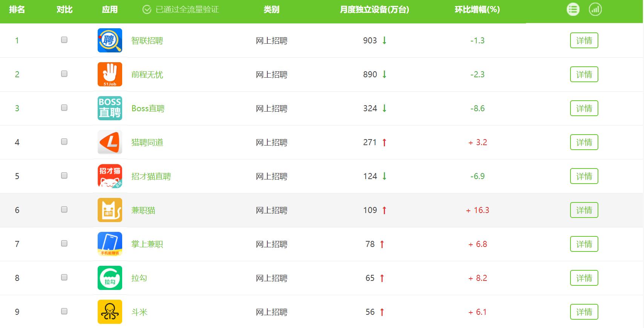Check the compare box for 招才猫直聘
644x328 pixels.
click(x=64, y=175)
